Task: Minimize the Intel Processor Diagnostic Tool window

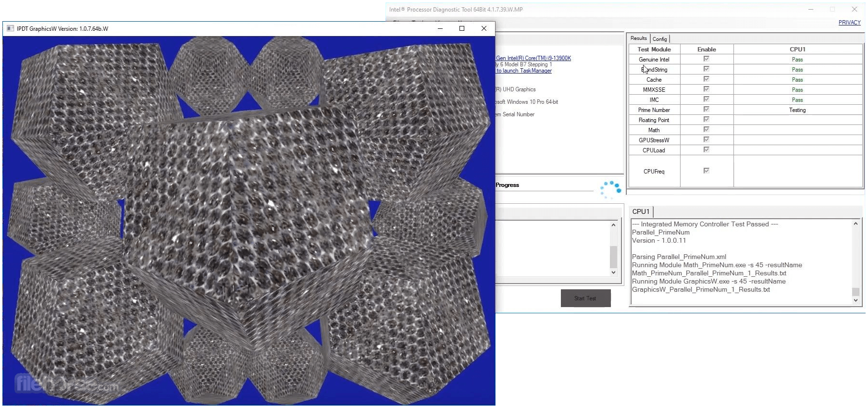Action: (811, 9)
